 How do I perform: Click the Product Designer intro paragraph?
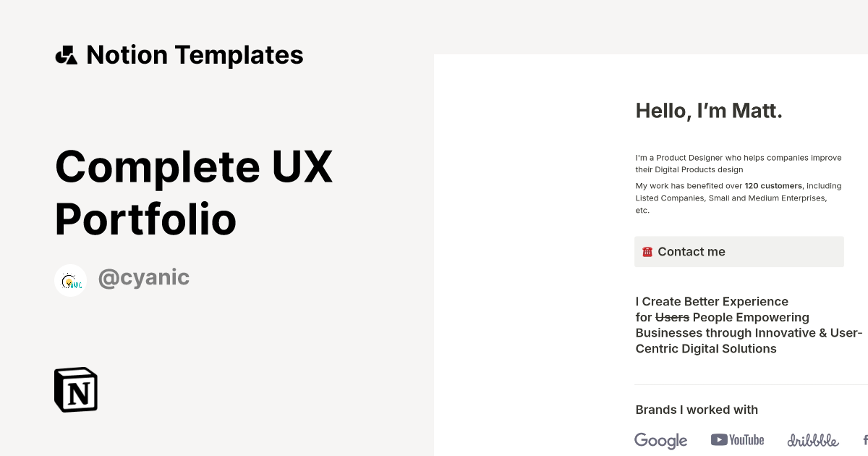(x=737, y=164)
